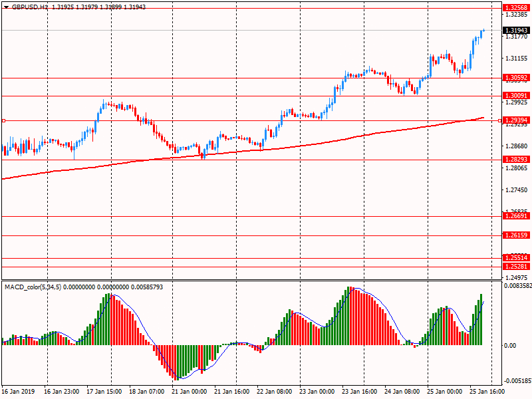Click the 1.24975 price scale value
Screen dimensions: 532x399
click(517, 277)
